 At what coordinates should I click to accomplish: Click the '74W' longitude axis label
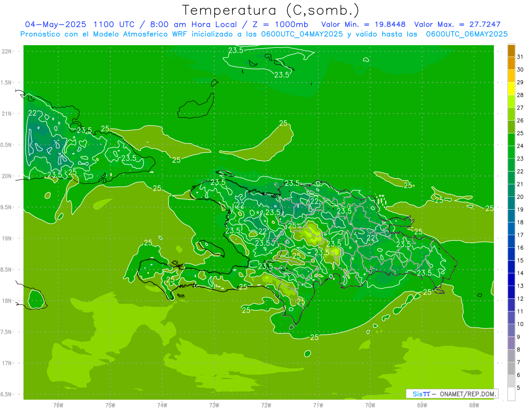[x=162, y=405]
